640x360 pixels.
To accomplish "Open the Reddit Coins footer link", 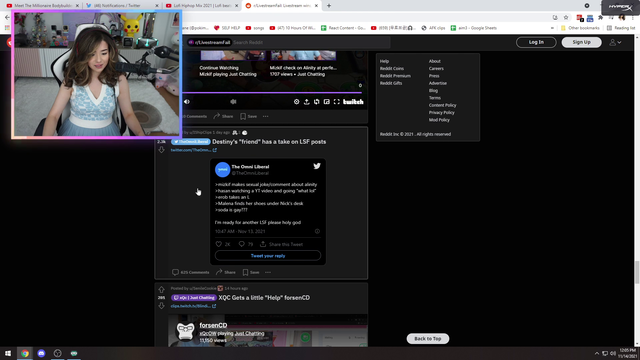I will click(x=392, y=68).
